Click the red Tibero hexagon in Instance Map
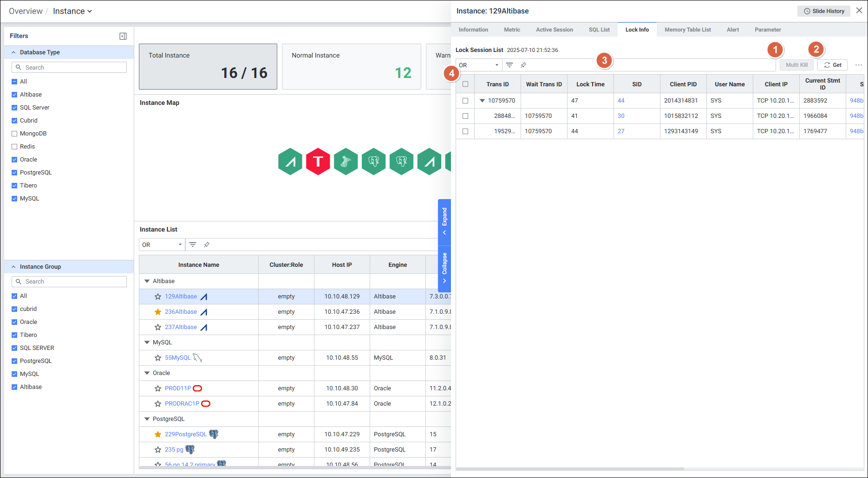Screen dimensions: 868x478 pos(318,161)
